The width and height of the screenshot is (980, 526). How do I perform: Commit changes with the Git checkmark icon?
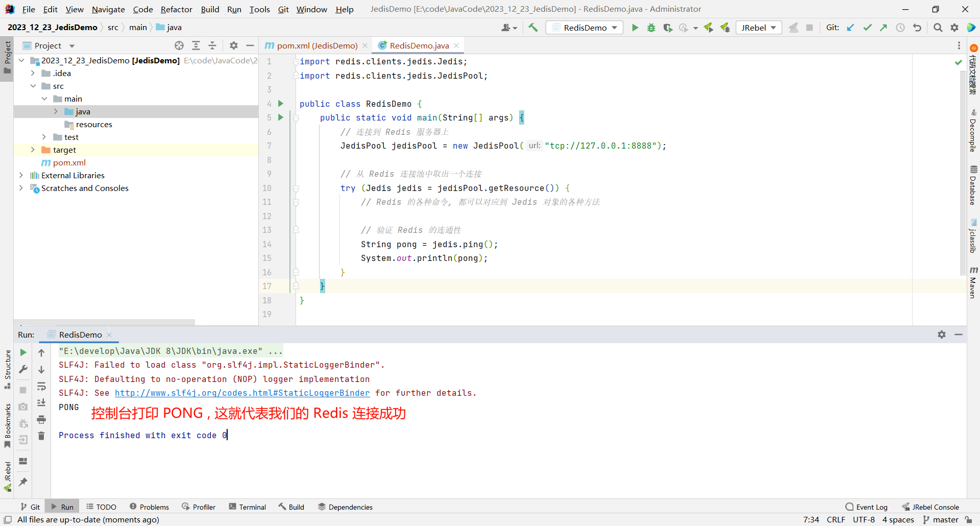coord(867,28)
